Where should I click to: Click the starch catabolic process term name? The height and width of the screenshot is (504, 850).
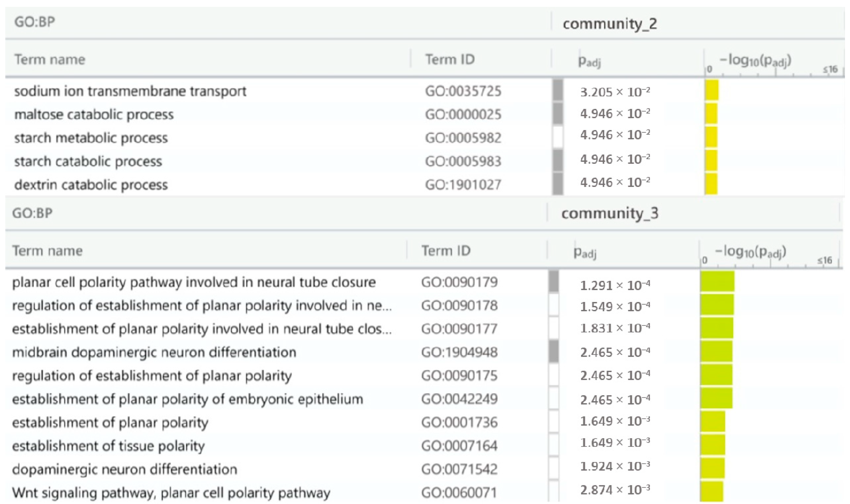coord(88,161)
